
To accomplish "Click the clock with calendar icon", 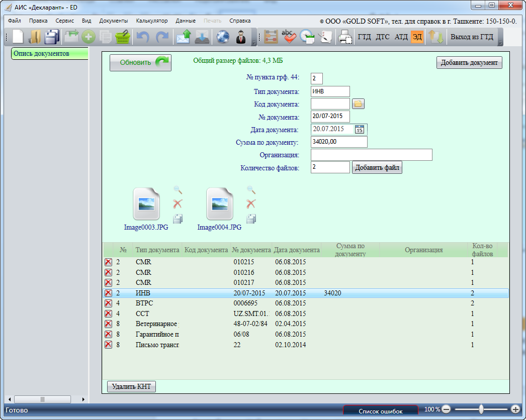I will click(x=307, y=37).
